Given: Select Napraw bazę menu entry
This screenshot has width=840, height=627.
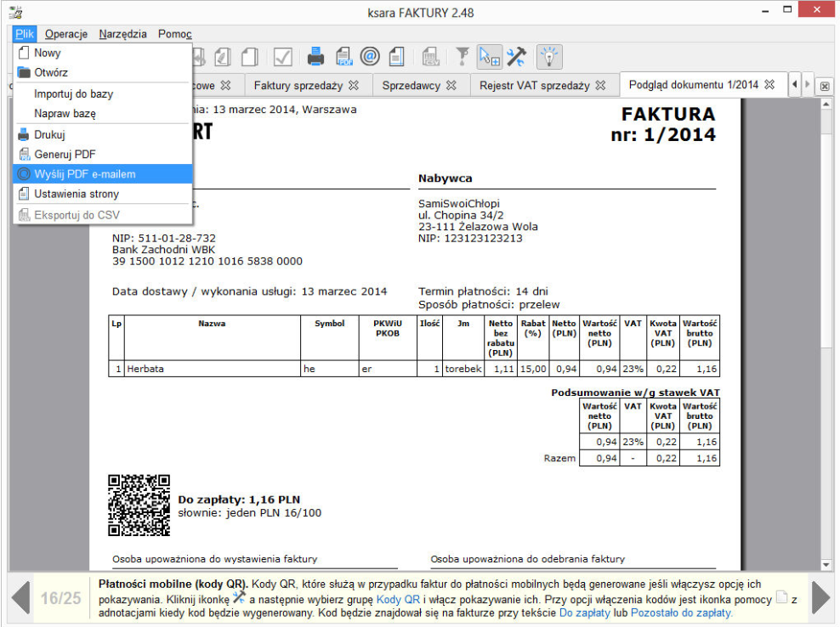Looking at the screenshot, I should click(x=103, y=114).
